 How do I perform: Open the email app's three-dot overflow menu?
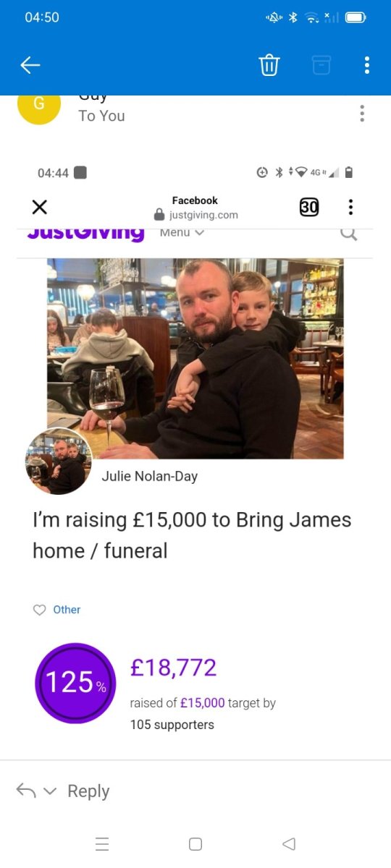coord(367,65)
